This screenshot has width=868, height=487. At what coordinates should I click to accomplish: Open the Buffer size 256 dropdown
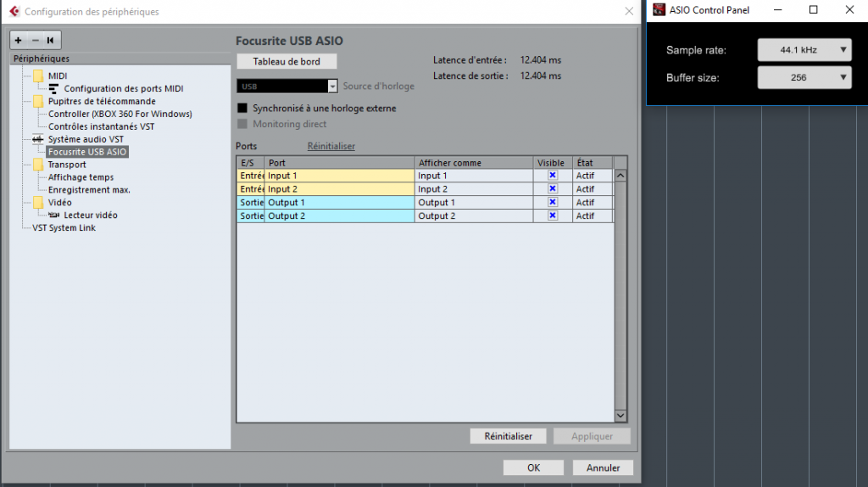pos(804,77)
